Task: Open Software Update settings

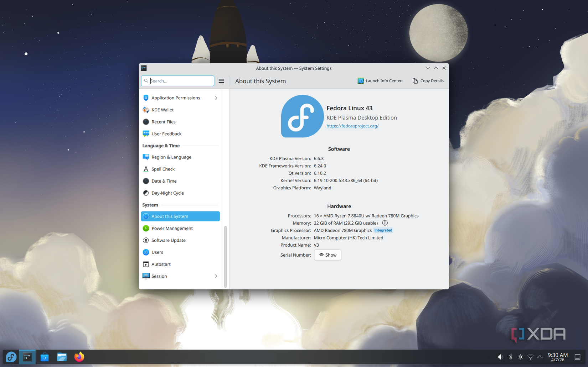Action: click(x=168, y=240)
